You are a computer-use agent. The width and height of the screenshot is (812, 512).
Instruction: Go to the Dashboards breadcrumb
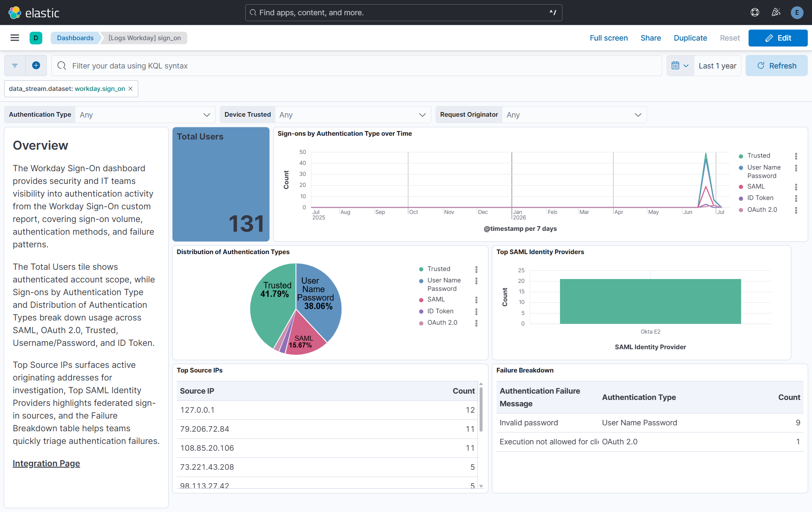(75, 38)
